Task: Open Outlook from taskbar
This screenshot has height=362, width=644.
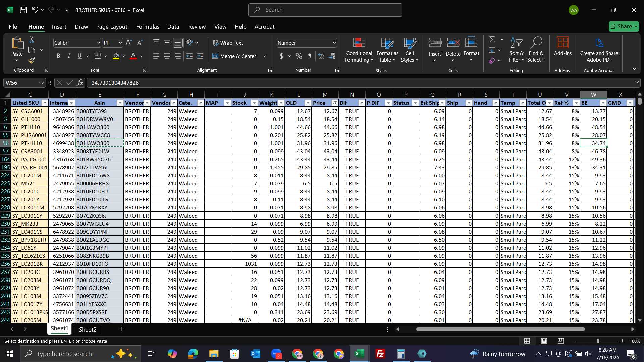Action: point(255,354)
